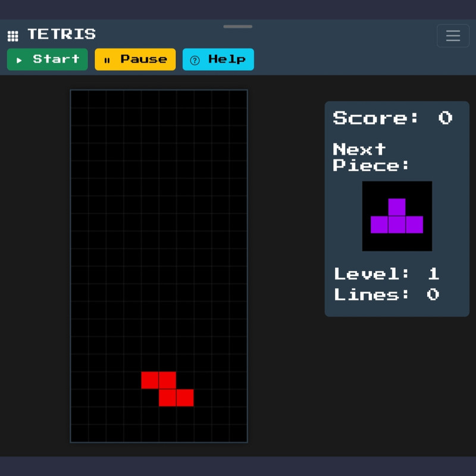Click the Score: 0 readout
This screenshot has height=476, width=476.
393,118
